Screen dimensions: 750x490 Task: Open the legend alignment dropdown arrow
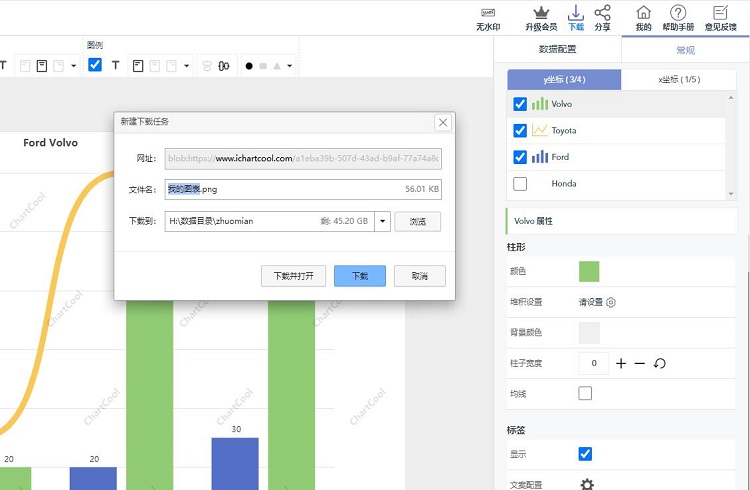[187, 66]
